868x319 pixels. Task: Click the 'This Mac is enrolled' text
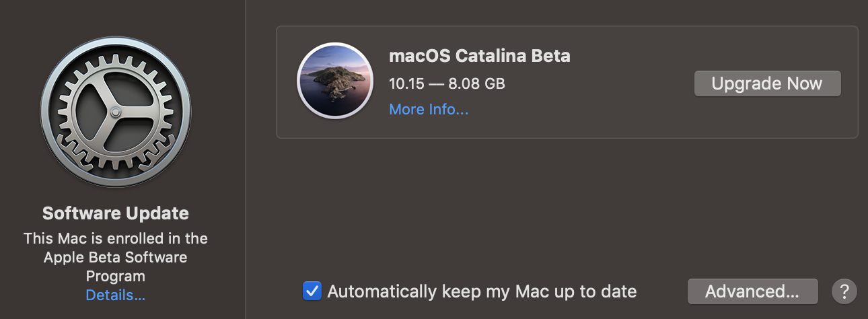(115, 238)
